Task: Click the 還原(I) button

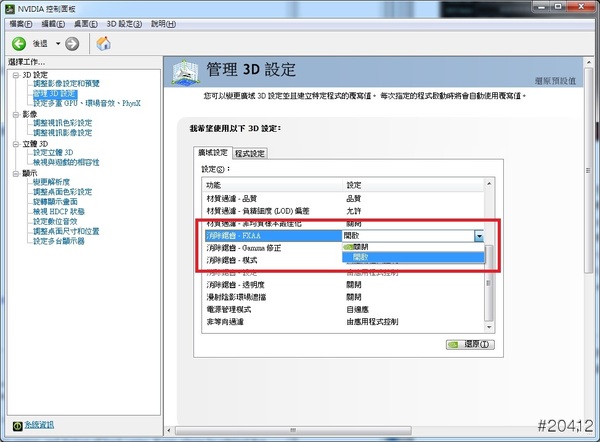Action: pos(470,344)
